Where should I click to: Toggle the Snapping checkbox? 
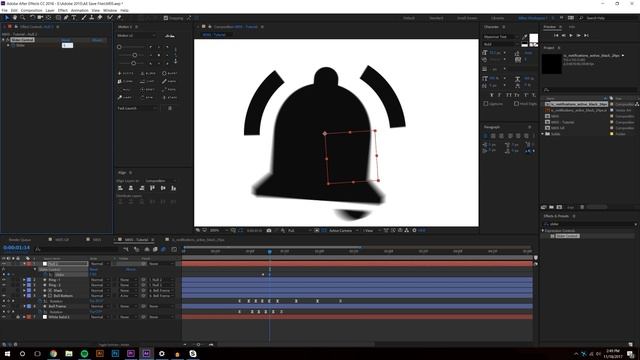tap(166, 18)
